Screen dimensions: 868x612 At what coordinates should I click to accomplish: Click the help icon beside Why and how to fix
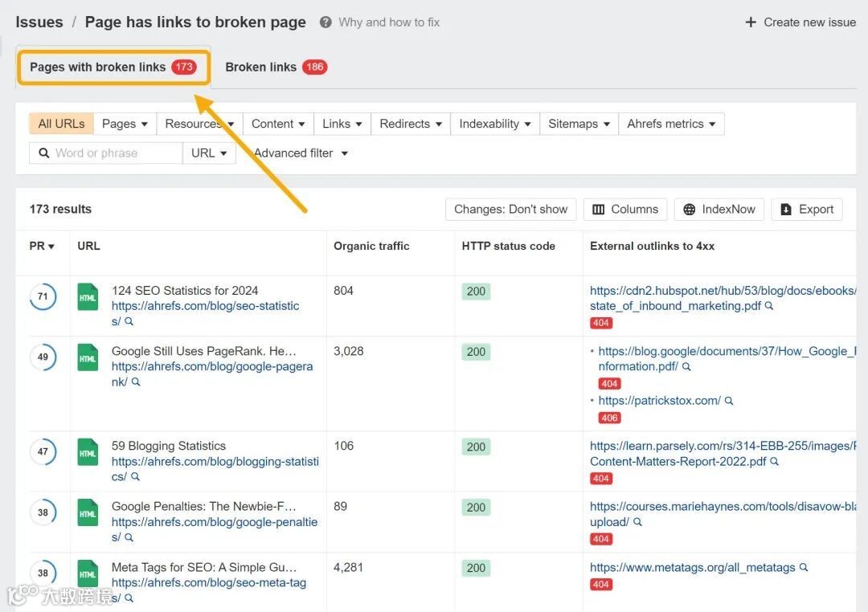pyautogui.click(x=325, y=22)
